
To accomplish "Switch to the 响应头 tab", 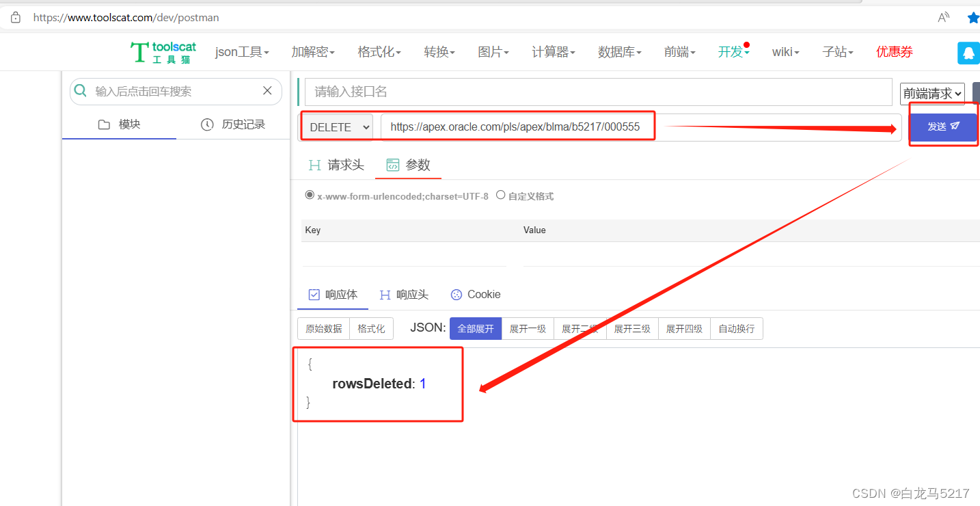I will (404, 295).
